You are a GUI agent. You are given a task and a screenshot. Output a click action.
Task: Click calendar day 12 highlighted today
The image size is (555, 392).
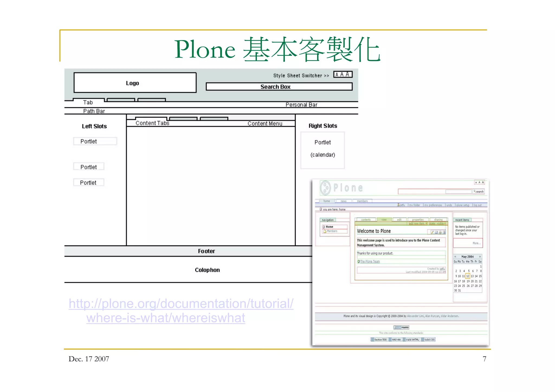click(467, 276)
